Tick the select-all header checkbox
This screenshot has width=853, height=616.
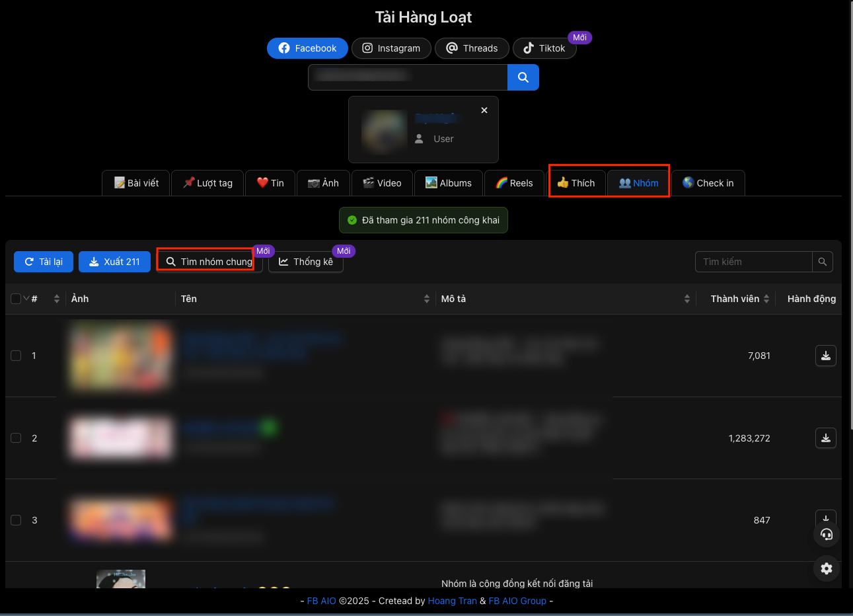[16, 299]
